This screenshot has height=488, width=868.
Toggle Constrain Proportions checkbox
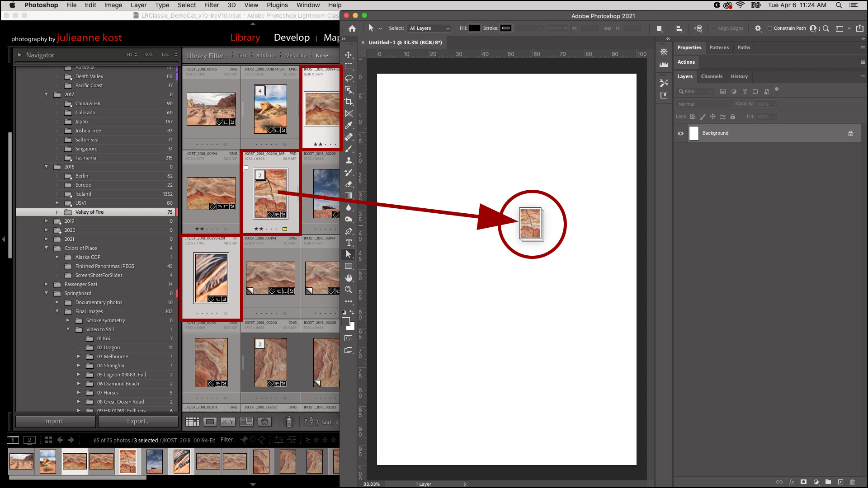(x=769, y=28)
